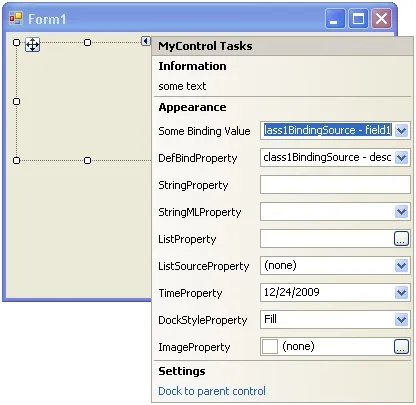
Task: Expand StringMLProperty dropdown arrow
Action: [x=401, y=211]
